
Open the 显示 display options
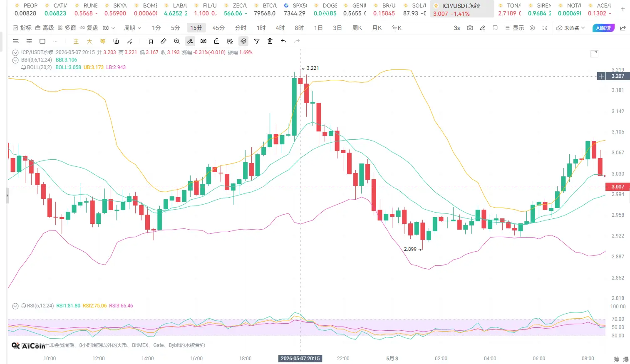(x=514, y=28)
